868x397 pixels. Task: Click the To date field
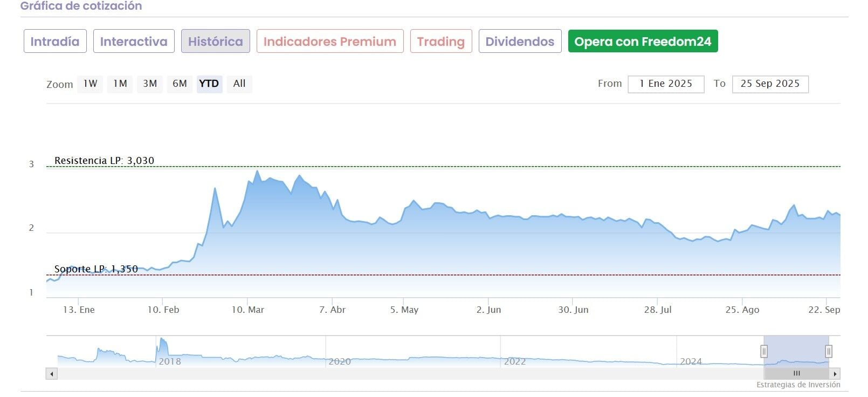770,84
